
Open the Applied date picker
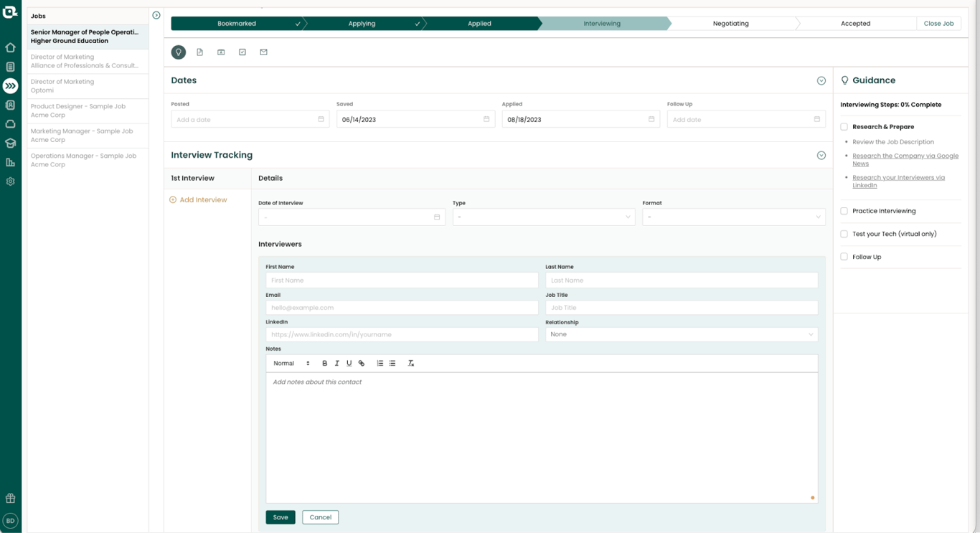point(580,119)
